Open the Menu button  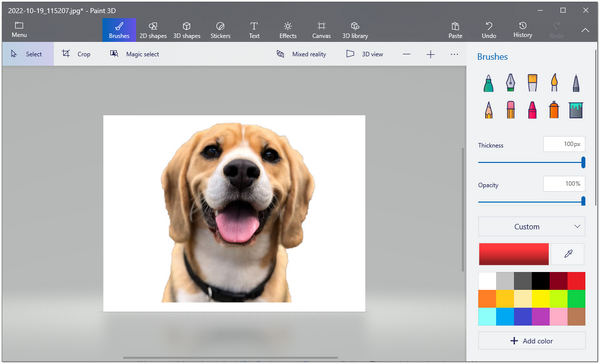click(x=19, y=30)
